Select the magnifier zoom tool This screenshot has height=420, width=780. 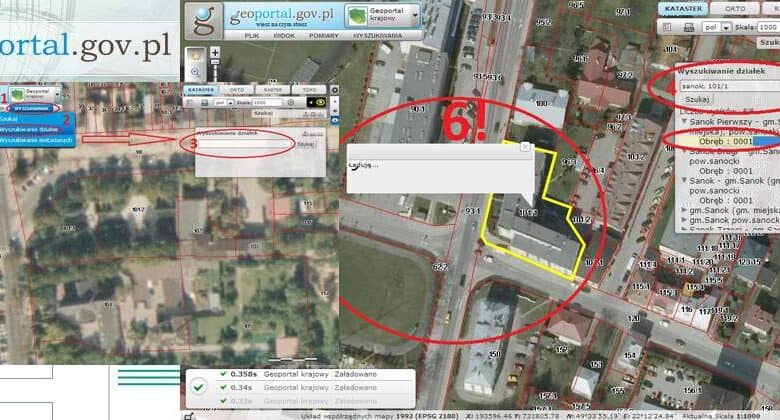click(x=196, y=73)
